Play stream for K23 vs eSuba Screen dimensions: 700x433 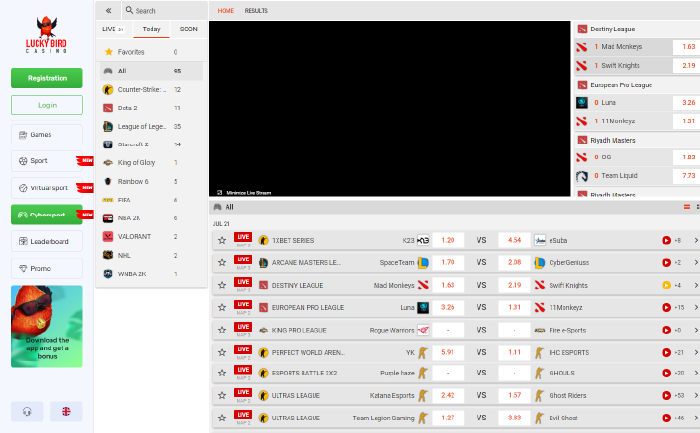click(x=667, y=241)
